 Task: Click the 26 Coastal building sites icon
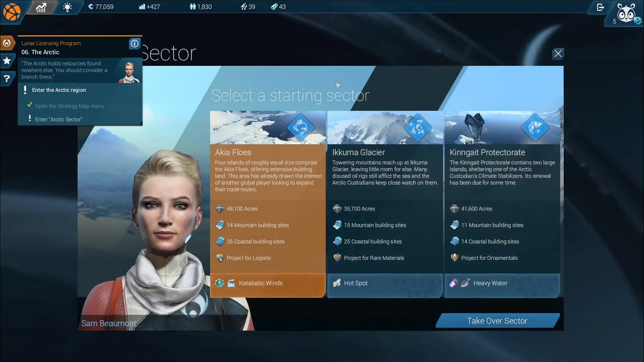click(x=220, y=241)
